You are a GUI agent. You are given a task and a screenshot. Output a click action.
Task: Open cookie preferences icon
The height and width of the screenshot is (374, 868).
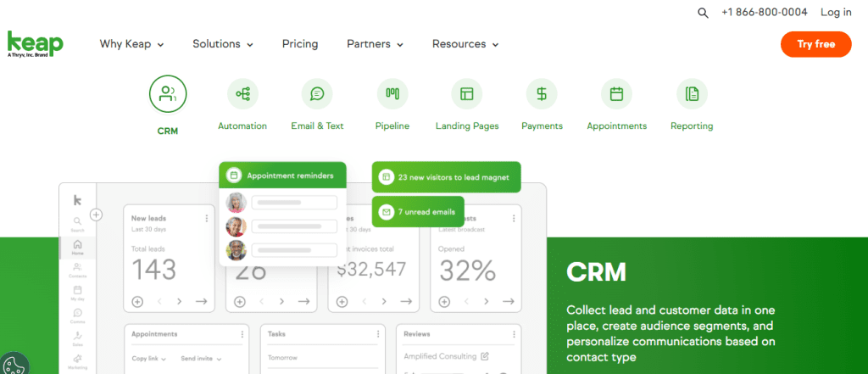point(12,364)
